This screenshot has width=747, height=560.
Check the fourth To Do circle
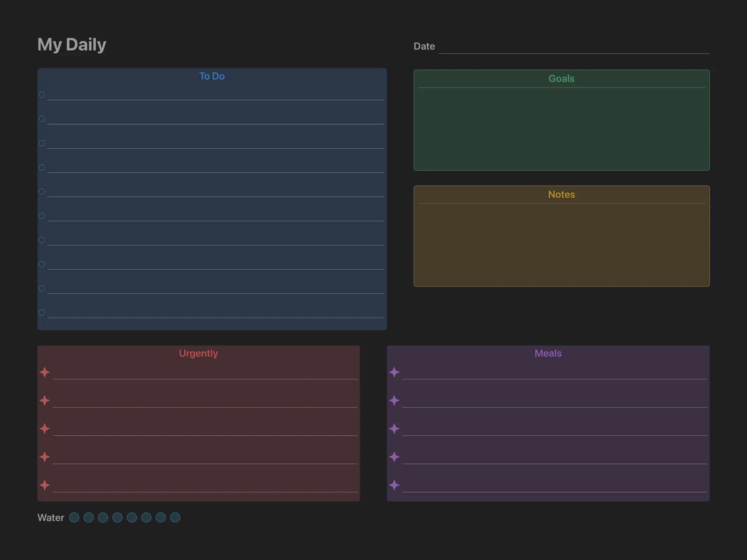point(42,167)
